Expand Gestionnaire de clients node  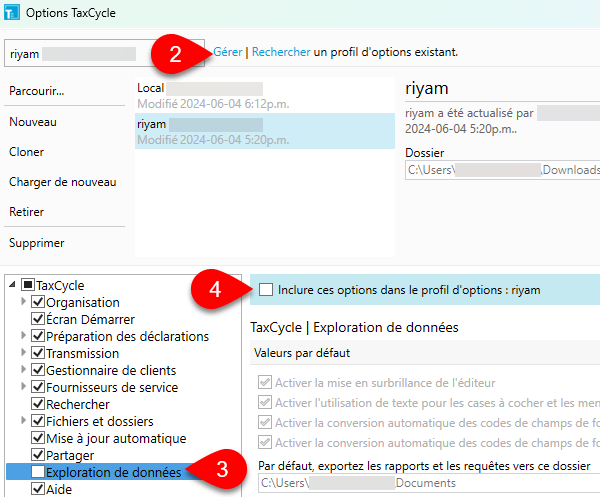(x=23, y=369)
